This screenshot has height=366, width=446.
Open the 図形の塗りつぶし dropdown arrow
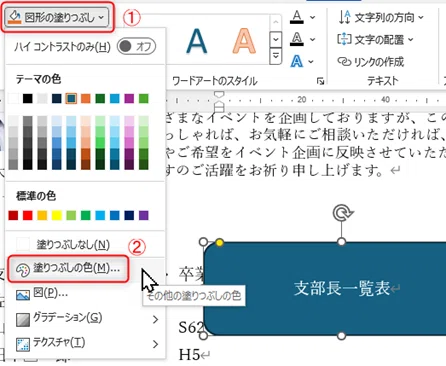coord(101,17)
